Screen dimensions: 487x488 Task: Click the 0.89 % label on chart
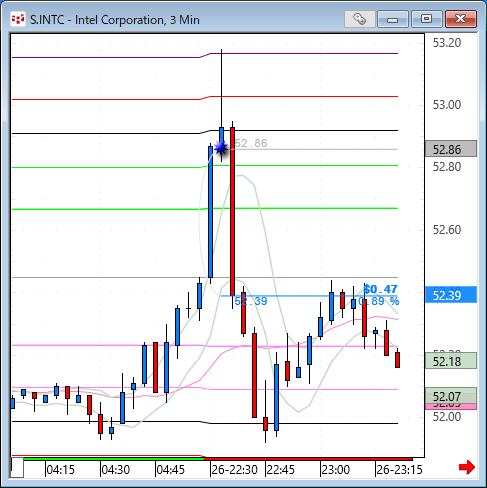pyautogui.click(x=379, y=301)
